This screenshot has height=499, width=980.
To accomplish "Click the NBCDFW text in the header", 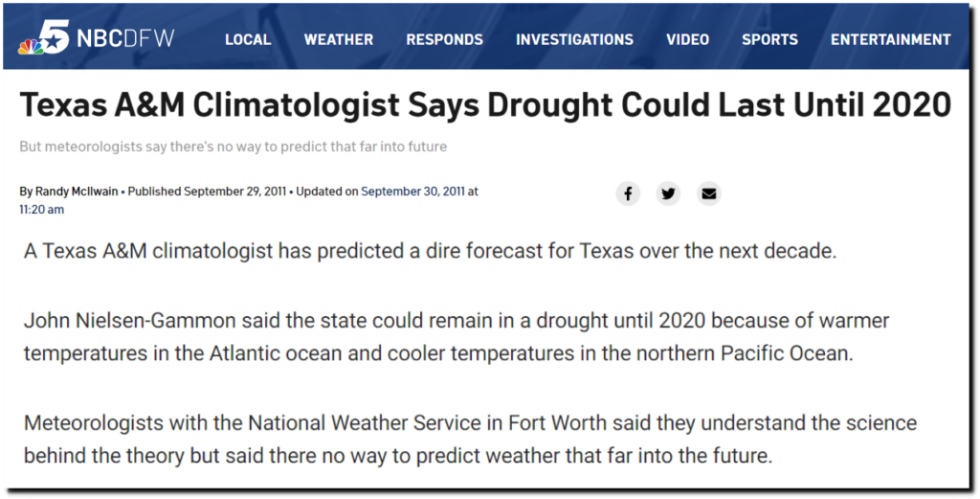I will 125,38.
